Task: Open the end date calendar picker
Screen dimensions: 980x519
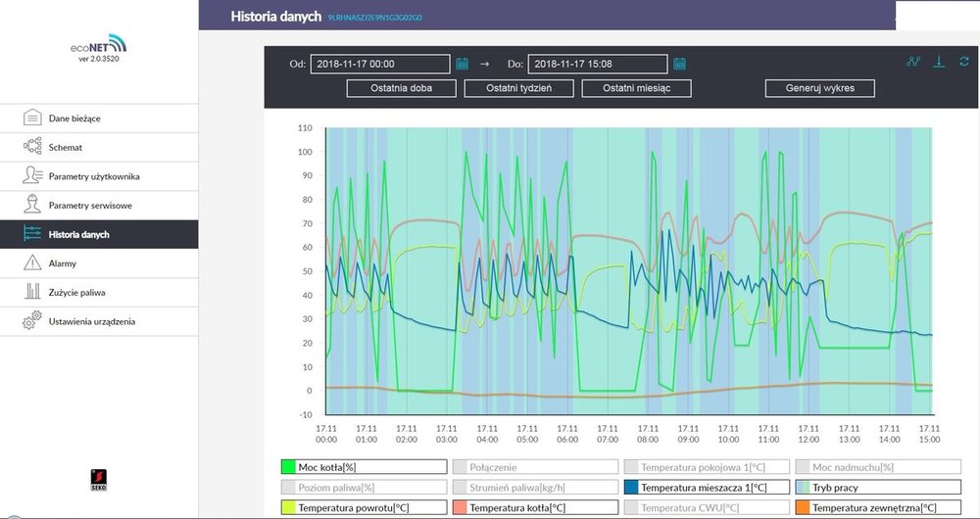Action: point(679,64)
